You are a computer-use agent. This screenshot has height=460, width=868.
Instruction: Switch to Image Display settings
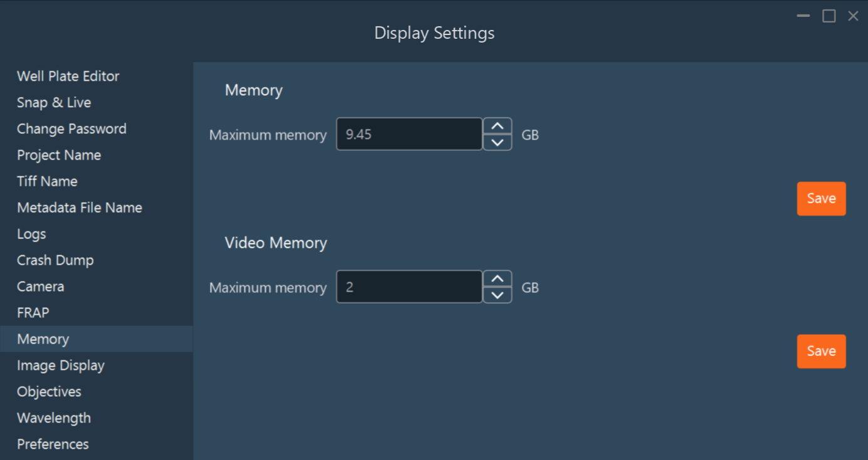click(x=60, y=365)
